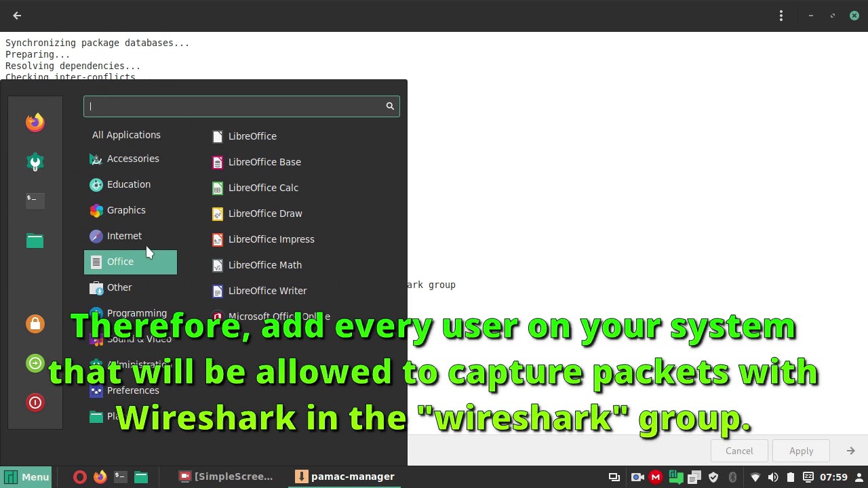Launch LibreOffice Draw
Viewport: 868px width, 488px height.
click(257, 213)
